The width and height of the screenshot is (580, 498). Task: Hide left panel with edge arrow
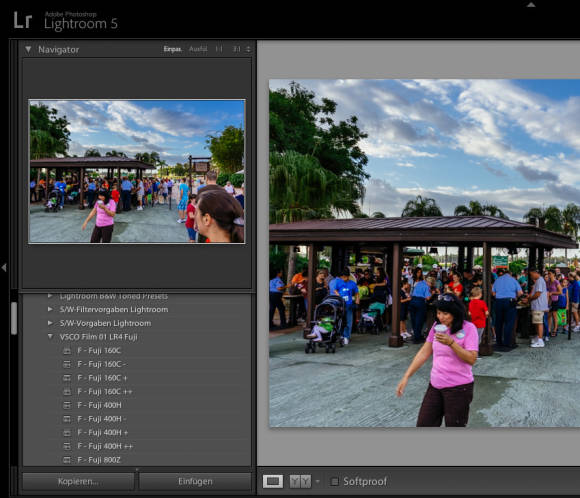(4, 267)
